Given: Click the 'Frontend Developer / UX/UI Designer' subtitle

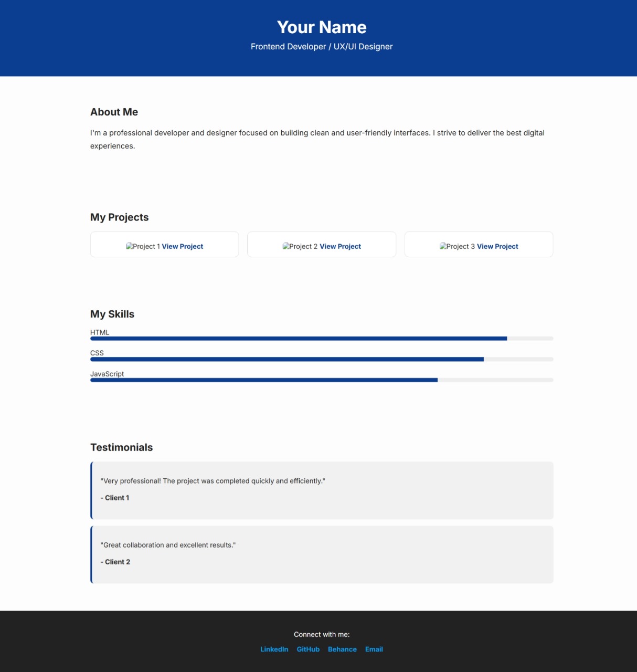Looking at the screenshot, I should (x=322, y=47).
